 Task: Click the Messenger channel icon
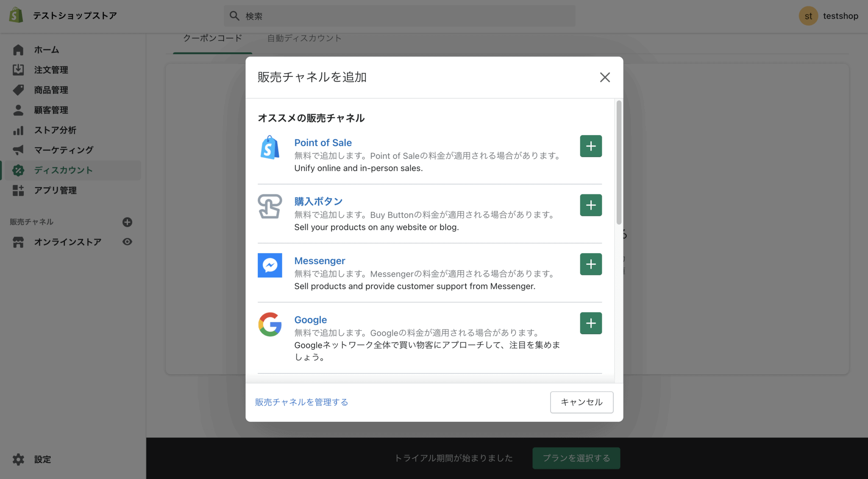tap(270, 265)
